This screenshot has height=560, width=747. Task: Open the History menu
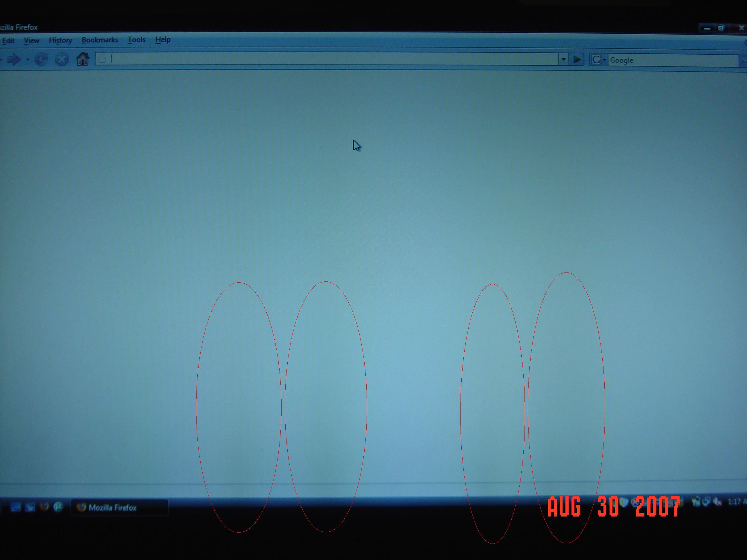pyautogui.click(x=61, y=41)
